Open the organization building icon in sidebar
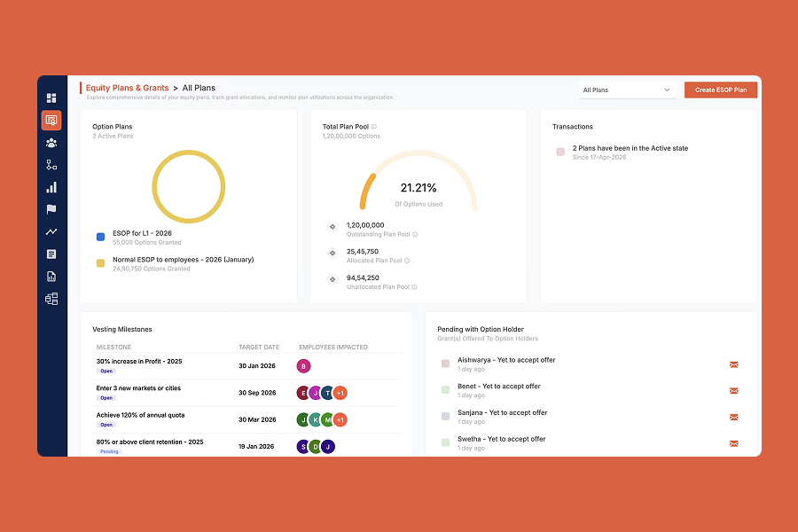 tap(51, 299)
